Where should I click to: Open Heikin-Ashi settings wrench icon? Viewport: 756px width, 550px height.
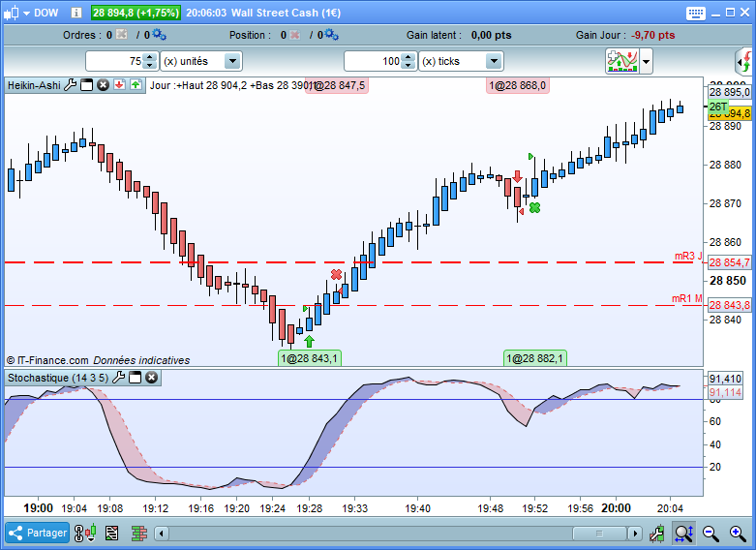click(x=71, y=85)
